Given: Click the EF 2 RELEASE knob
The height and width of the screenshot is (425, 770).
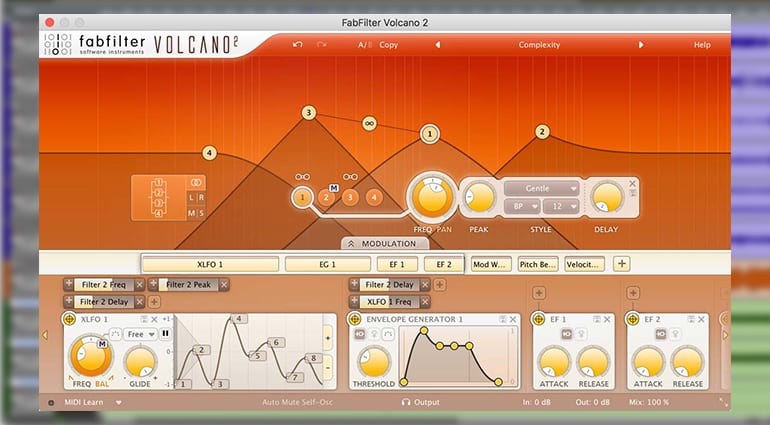Looking at the screenshot, I should pyautogui.click(x=688, y=363).
